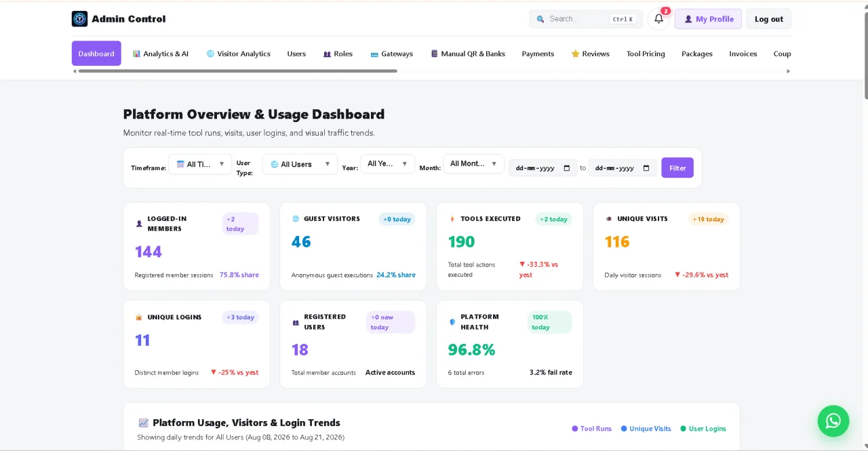The width and height of the screenshot is (868, 451).
Task: Open the start date calendar picker icon
Action: coord(567,168)
